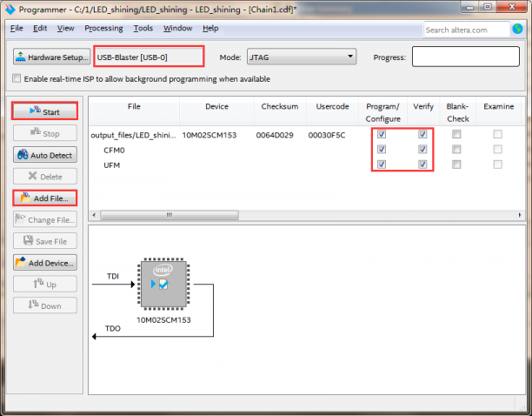
Task: Click the altera.com globe search icon
Action: click(x=517, y=30)
